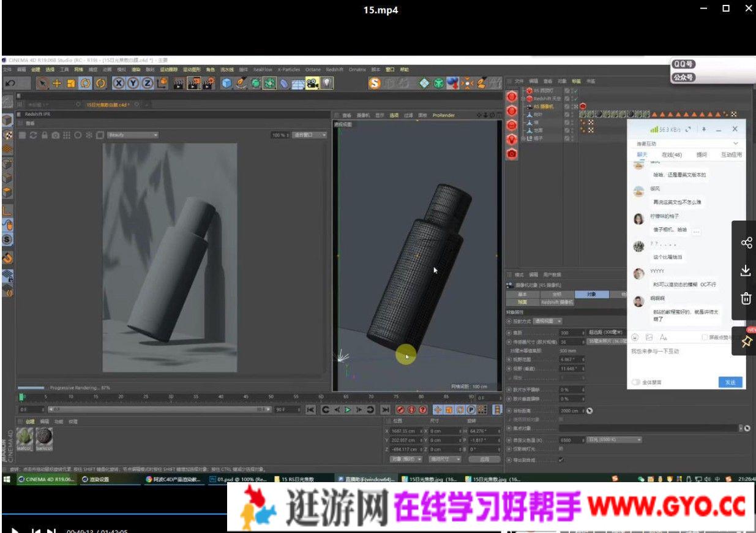Enable the 导出到合成 checkbox
This screenshot has width=756, height=533.
[561, 459]
